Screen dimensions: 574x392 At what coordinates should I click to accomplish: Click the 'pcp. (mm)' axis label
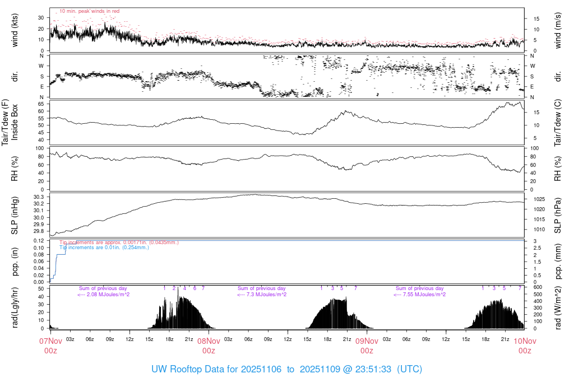558,262
